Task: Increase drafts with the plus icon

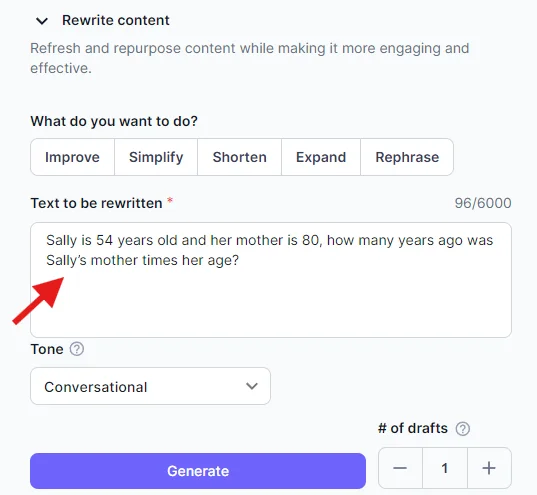Action: pos(489,468)
